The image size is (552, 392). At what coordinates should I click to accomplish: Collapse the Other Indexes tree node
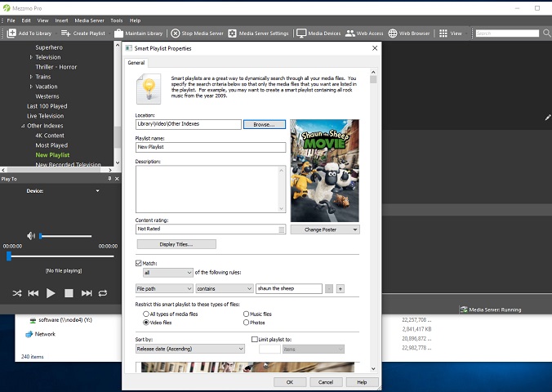click(x=23, y=126)
